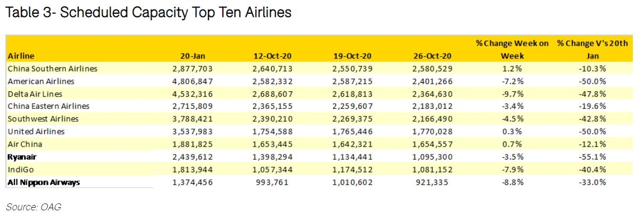
Task: Click the American Airlines cell
Action: pyautogui.click(x=41, y=81)
